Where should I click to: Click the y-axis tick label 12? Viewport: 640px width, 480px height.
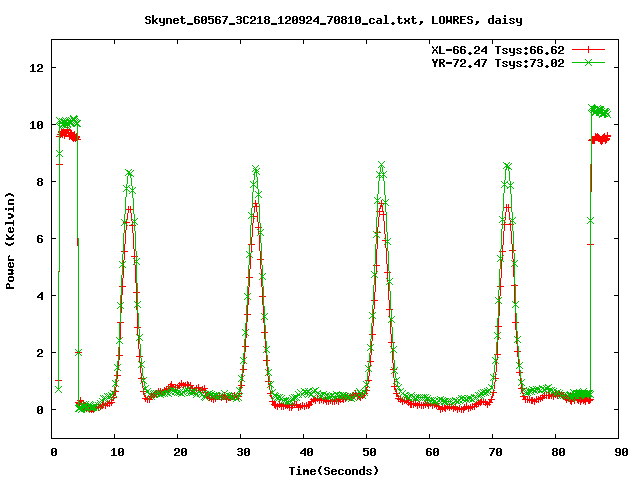click(x=36, y=68)
